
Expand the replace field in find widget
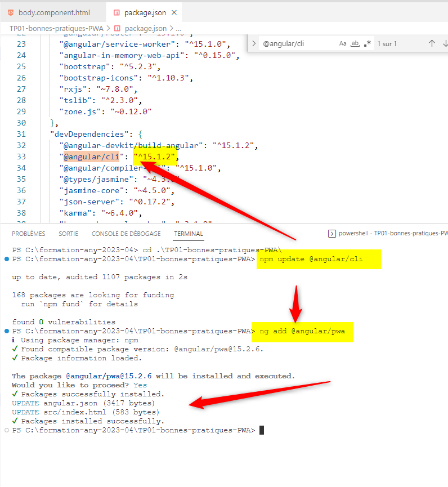[254, 43]
